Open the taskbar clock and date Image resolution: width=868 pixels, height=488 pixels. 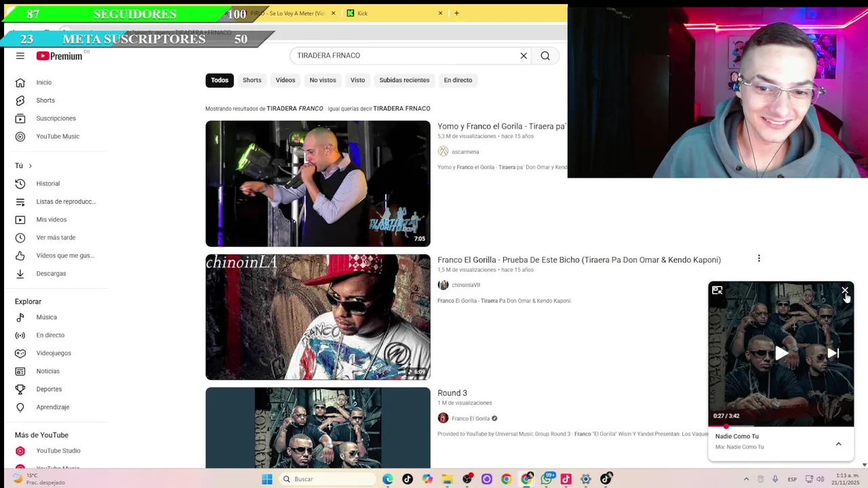(x=848, y=479)
